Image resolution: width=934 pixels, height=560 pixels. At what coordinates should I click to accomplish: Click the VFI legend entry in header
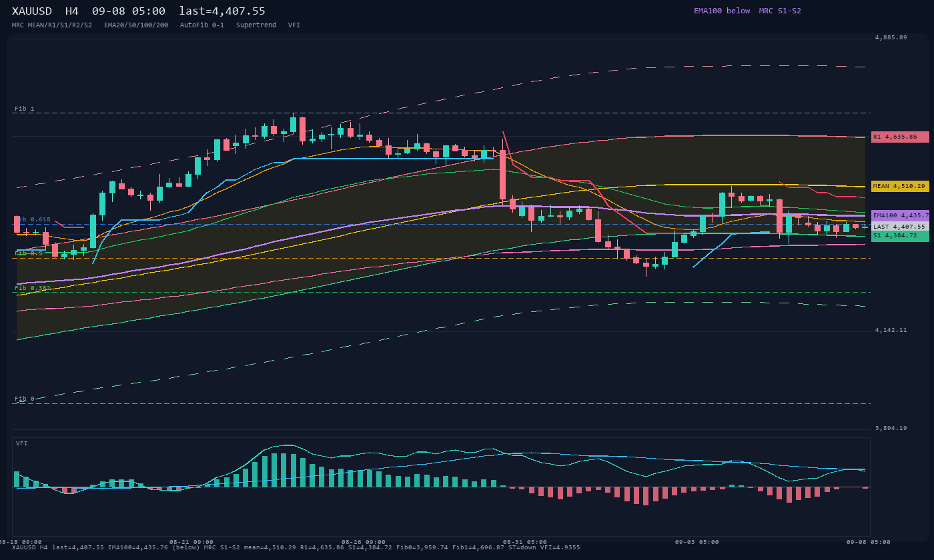coord(294,25)
